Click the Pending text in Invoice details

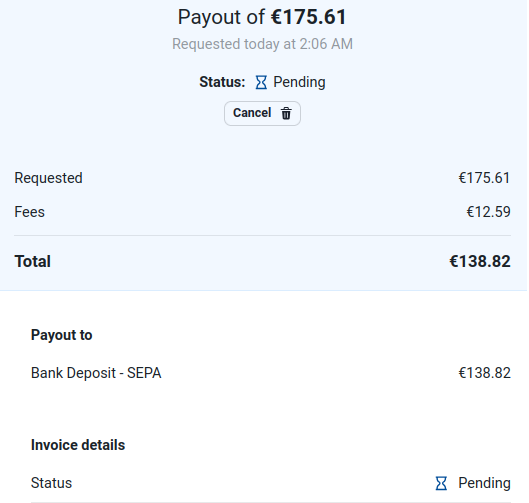[484, 483]
